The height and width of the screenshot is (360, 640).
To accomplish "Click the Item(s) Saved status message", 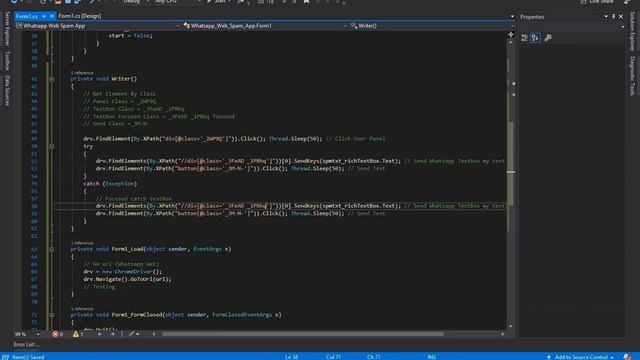I will tap(28, 357).
